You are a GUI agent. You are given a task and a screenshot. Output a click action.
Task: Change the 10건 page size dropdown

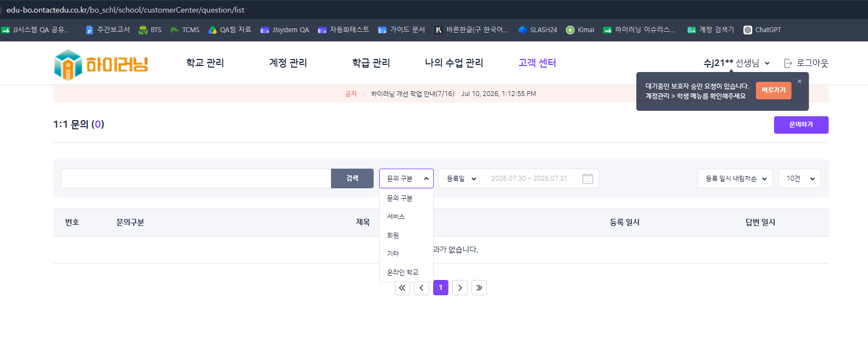[800, 178]
